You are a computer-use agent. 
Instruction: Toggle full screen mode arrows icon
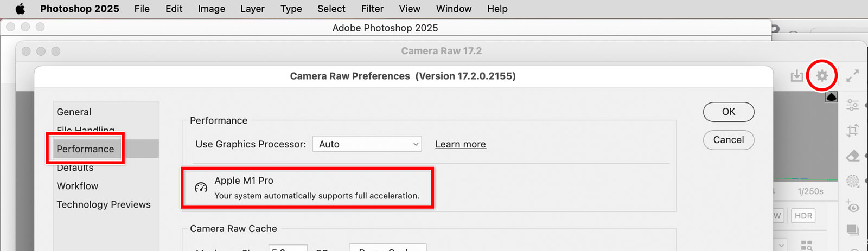[852, 76]
